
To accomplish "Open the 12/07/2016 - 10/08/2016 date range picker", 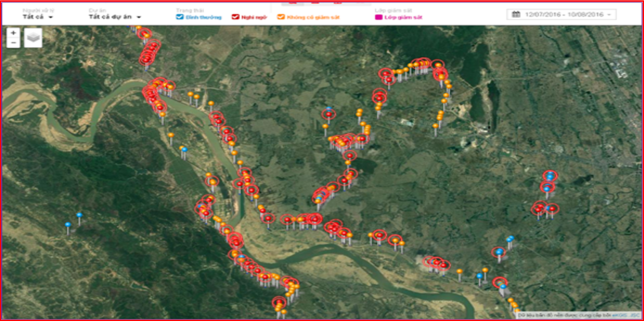I will 561,14.
